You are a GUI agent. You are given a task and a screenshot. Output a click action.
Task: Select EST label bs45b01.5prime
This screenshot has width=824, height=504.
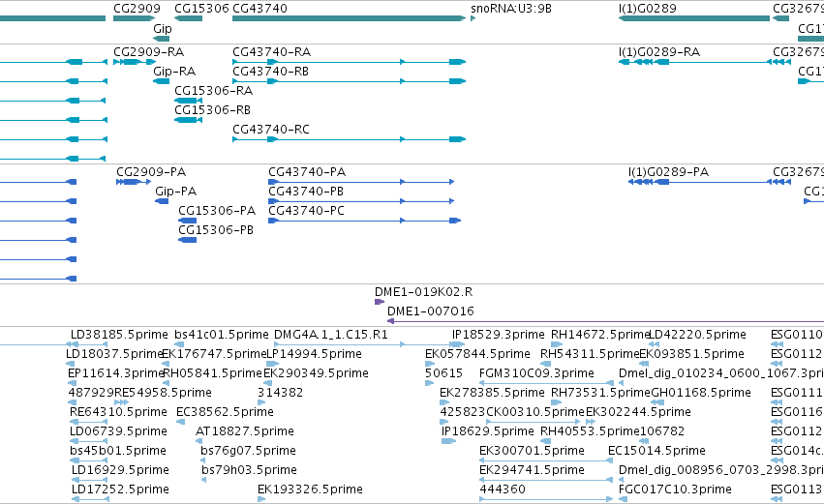click(118, 452)
